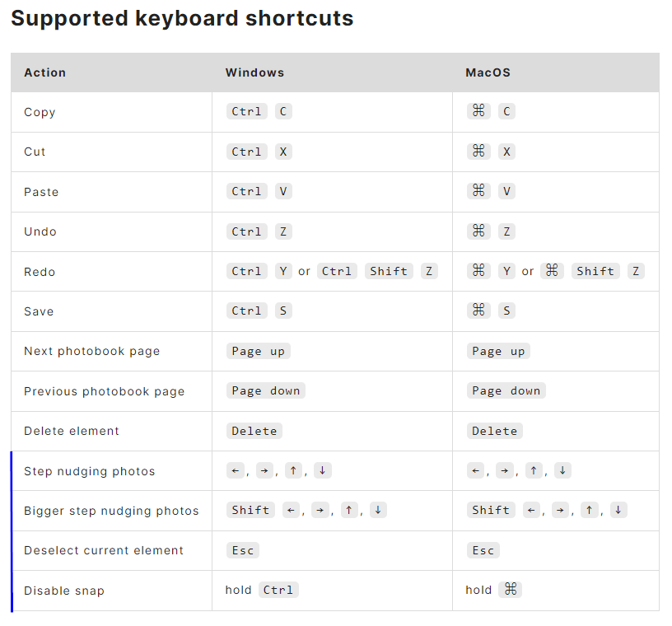Click the MacOS column header
This screenshot has height=626, width=672.
[x=488, y=72]
